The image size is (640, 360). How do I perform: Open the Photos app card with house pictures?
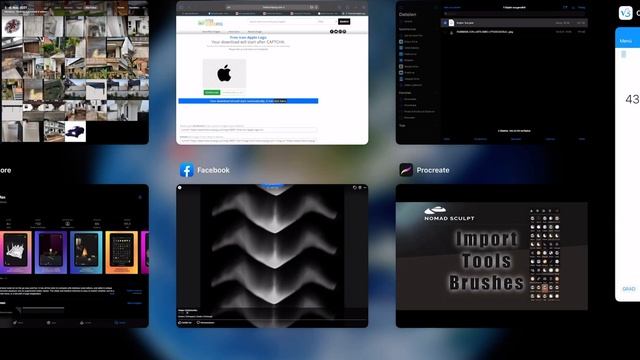pyautogui.click(x=74, y=72)
